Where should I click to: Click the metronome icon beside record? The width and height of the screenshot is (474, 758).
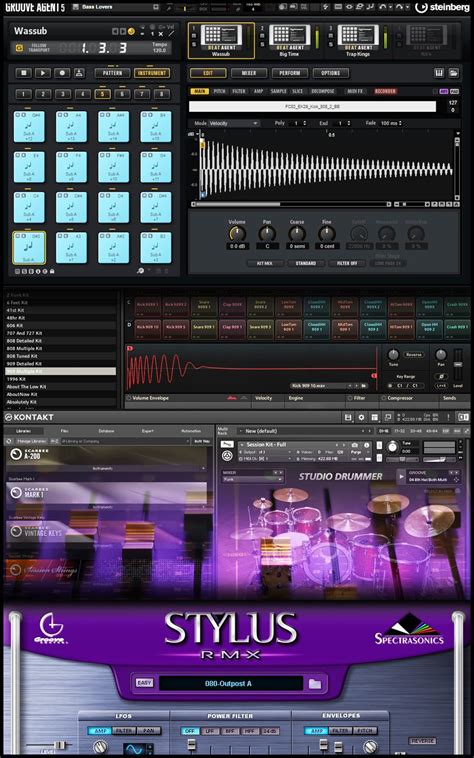pos(79,73)
